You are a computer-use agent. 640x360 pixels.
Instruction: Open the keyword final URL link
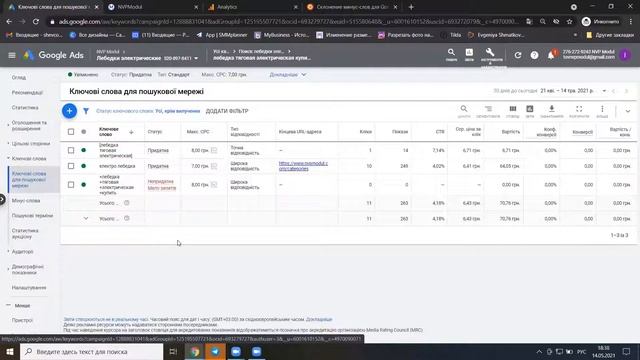(303, 166)
